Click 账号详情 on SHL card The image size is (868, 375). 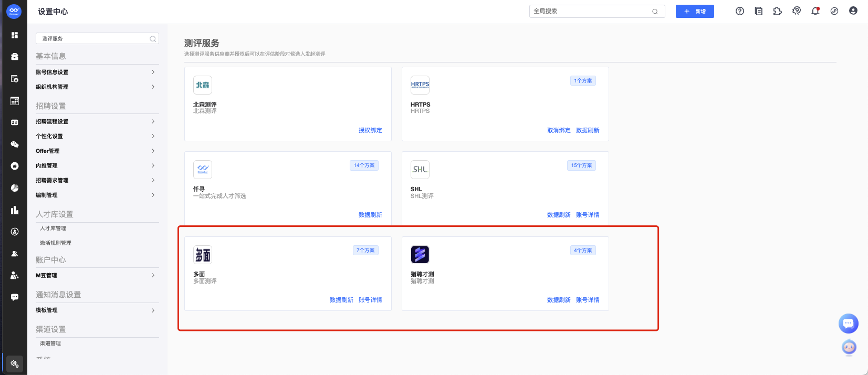coord(588,215)
